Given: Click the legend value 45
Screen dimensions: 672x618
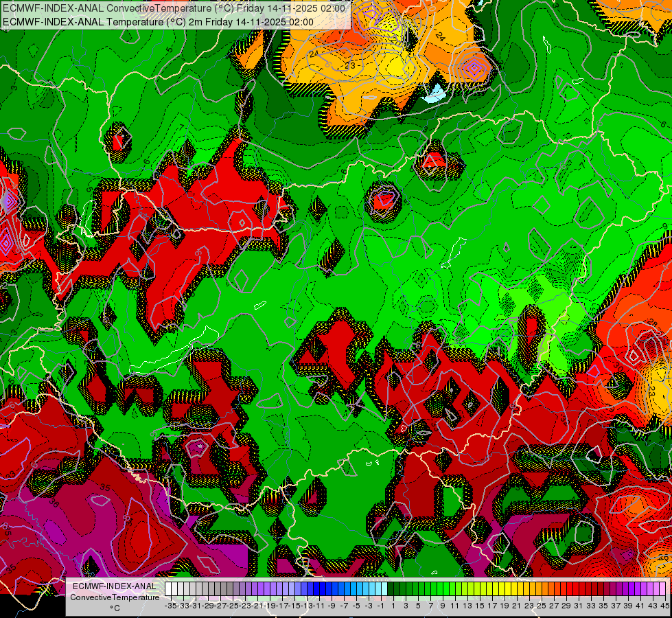Looking at the screenshot, I should [x=665, y=606].
